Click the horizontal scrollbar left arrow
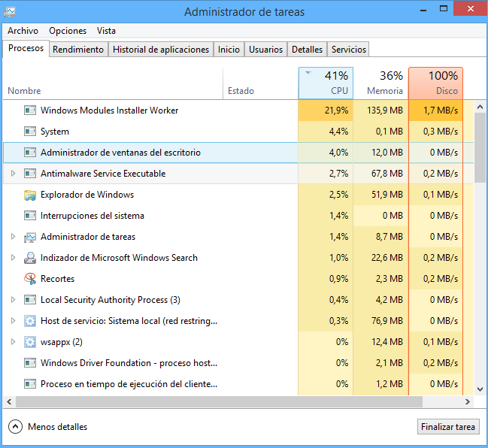 click(9, 401)
